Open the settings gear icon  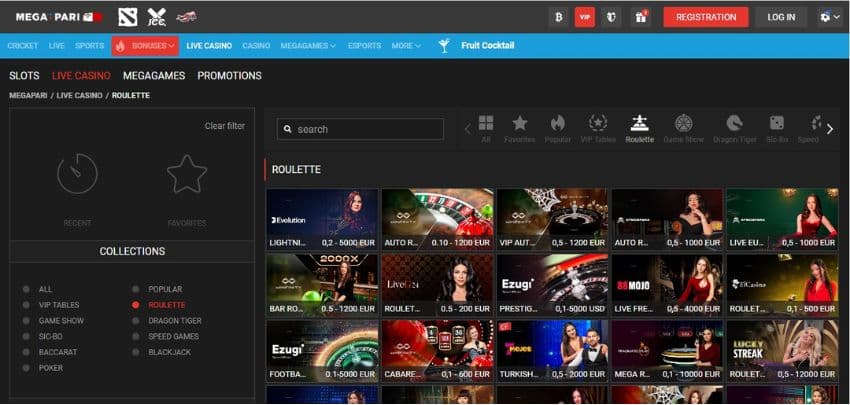[826, 17]
